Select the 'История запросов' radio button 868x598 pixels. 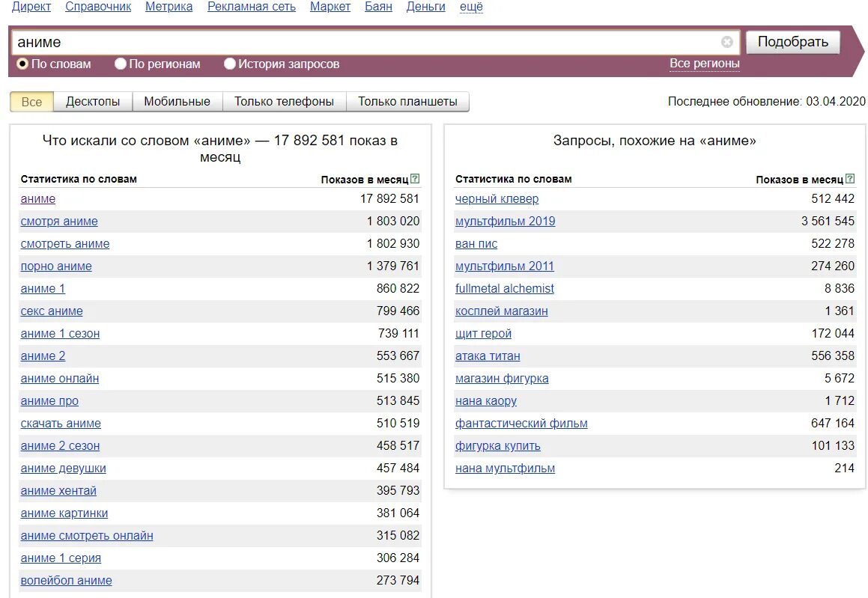230,64
